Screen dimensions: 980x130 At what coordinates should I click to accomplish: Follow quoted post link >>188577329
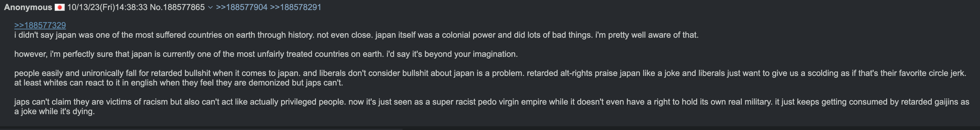click(x=40, y=25)
